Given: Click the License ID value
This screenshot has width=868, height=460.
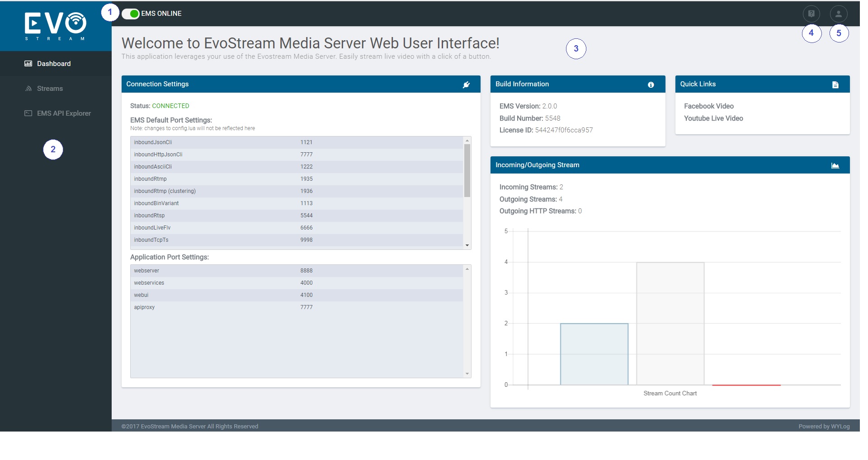Looking at the screenshot, I should 564,130.
